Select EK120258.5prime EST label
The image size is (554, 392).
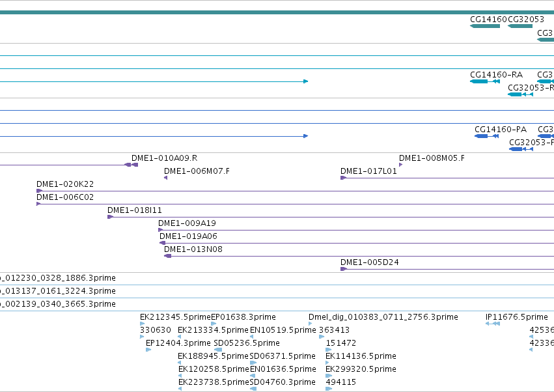coord(214,369)
